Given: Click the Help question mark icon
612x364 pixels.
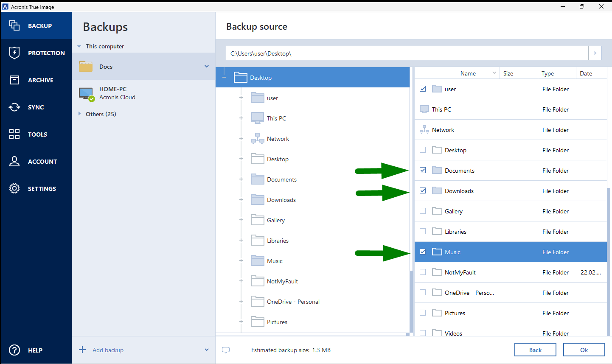Looking at the screenshot, I should [x=14, y=350].
